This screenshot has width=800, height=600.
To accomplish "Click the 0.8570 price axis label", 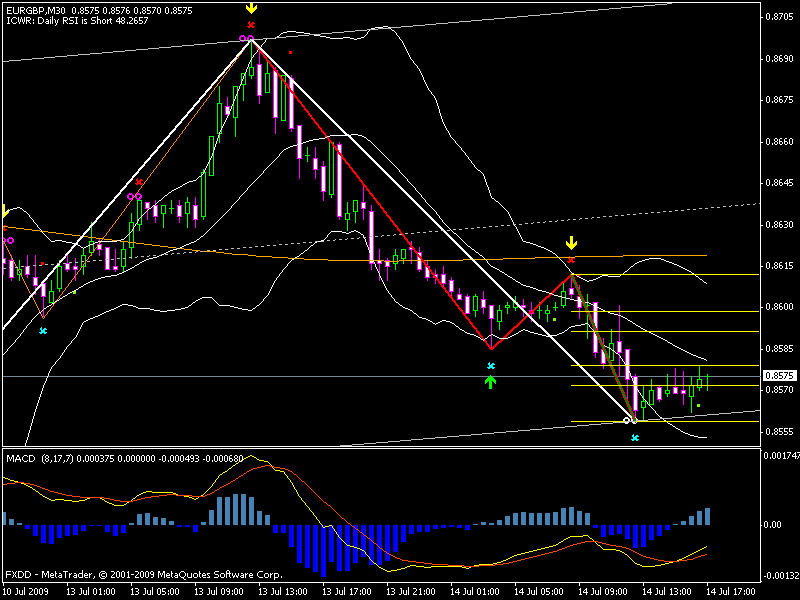I will pyautogui.click(x=780, y=389).
